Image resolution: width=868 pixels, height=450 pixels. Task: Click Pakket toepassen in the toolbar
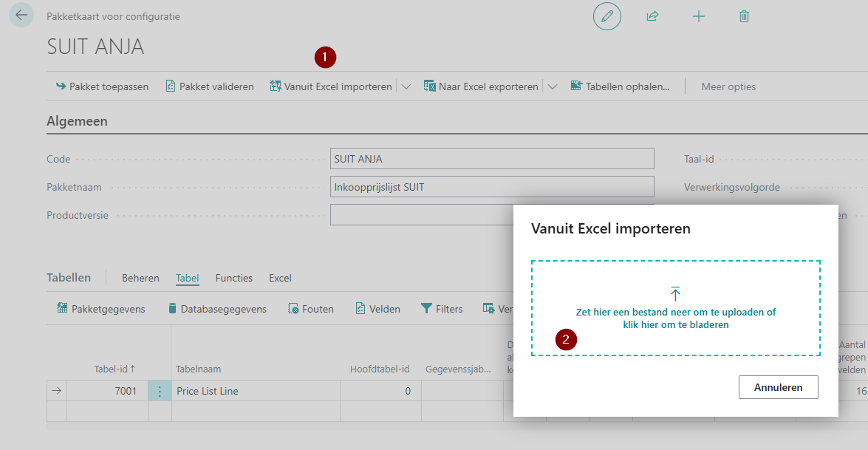pyautogui.click(x=102, y=86)
